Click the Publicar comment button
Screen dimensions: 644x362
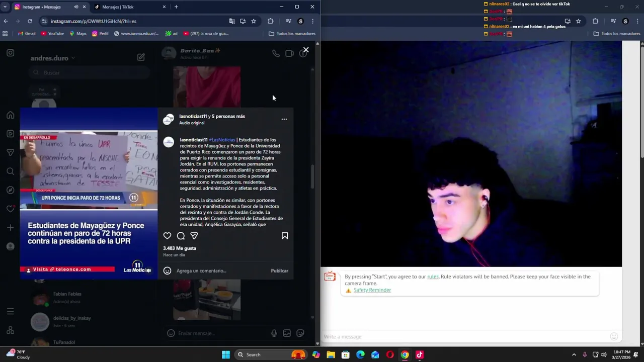279,270
